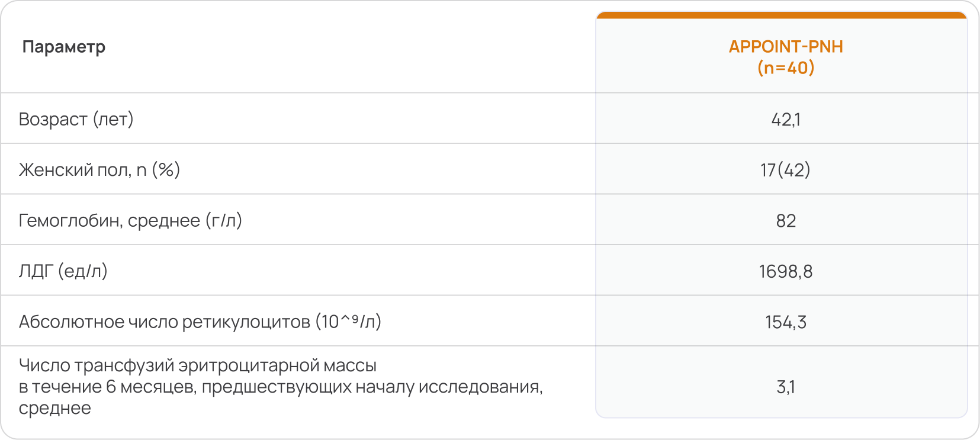
Task: Click the value 17(42)
Action: 785,171
